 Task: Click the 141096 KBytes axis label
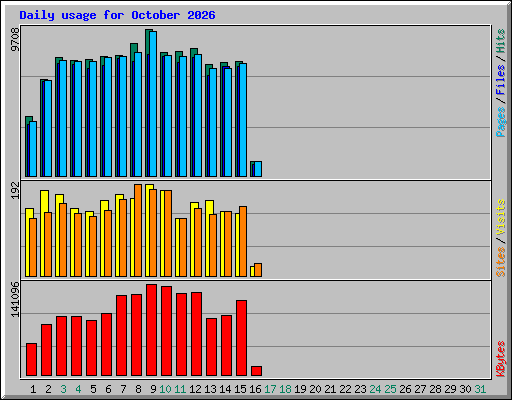pos(15,299)
